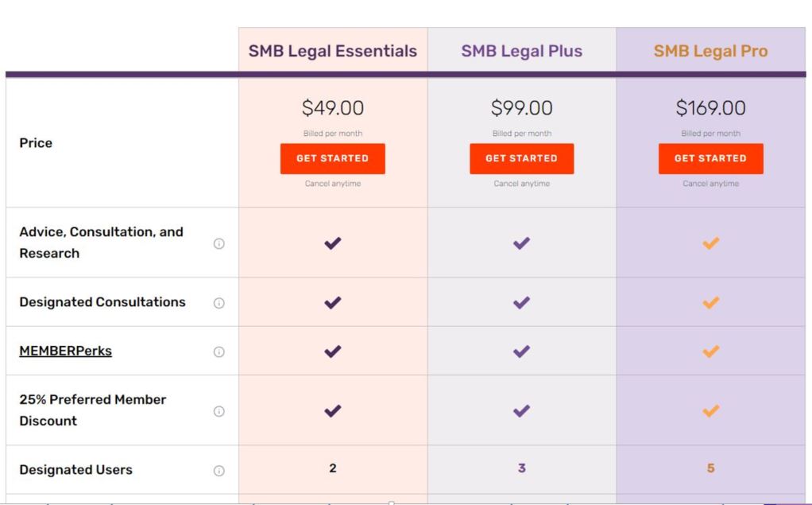812x505 pixels.
Task: Open the MEMBERPerks link
Action: click(65, 351)
